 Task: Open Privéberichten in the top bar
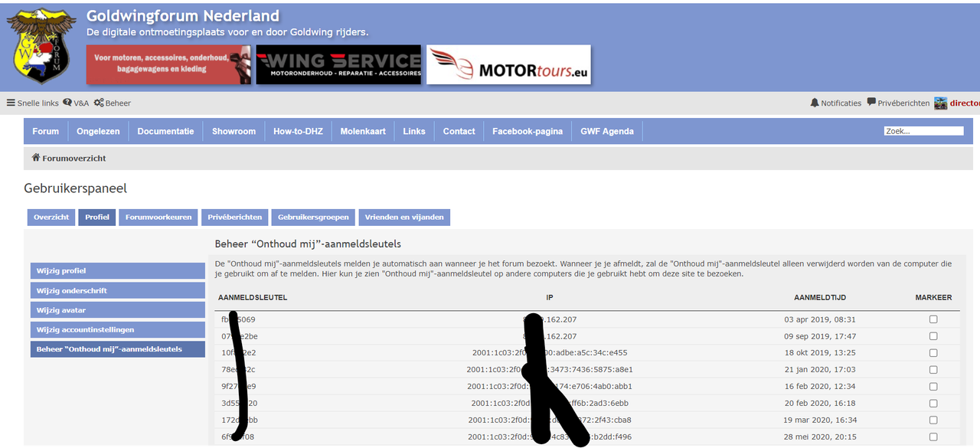pos(898,103)
